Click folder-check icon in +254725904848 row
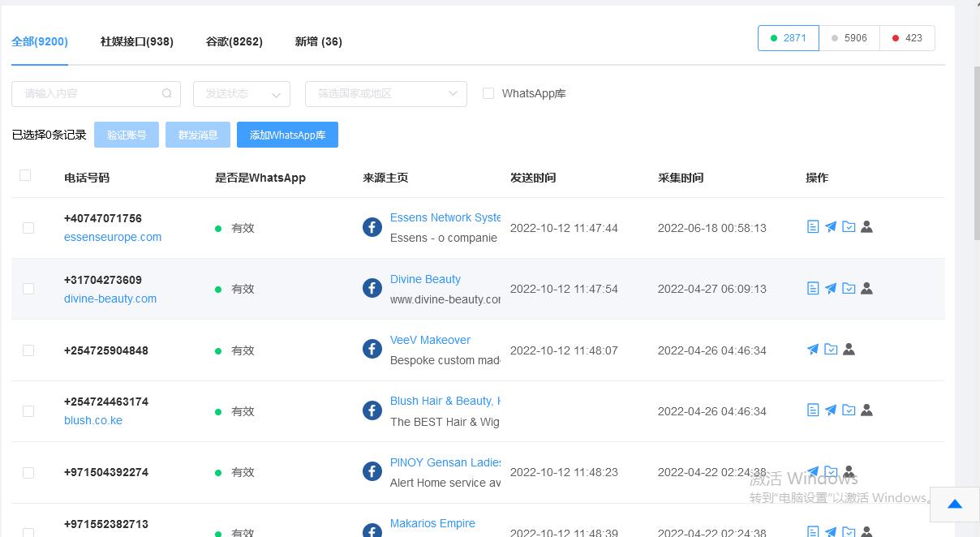The image size is (980, 537). click(x=831, y=350)
